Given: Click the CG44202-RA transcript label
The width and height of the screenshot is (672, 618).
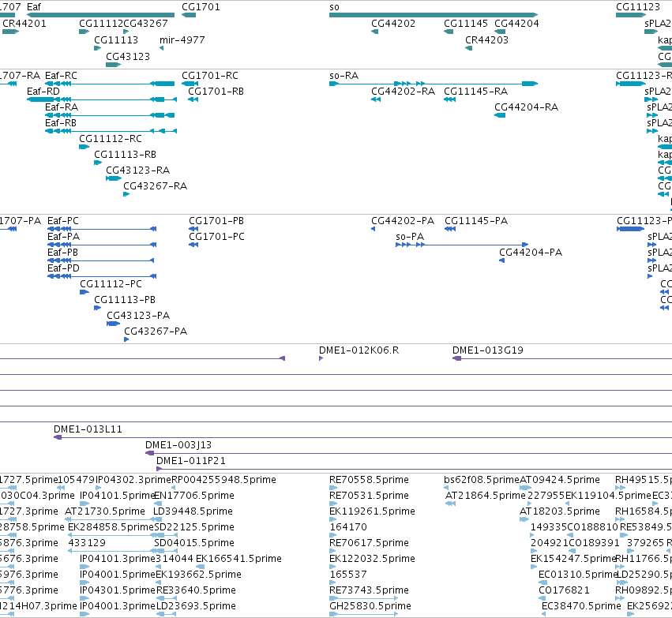Looking at the screenshot, I should click(x=404, y=92).
